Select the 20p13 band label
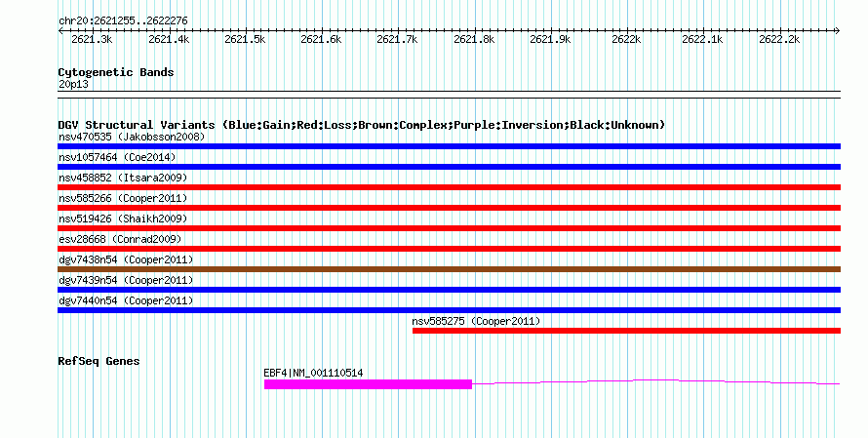The height and width of the screenshot is (438, 868). pos(73,84)
